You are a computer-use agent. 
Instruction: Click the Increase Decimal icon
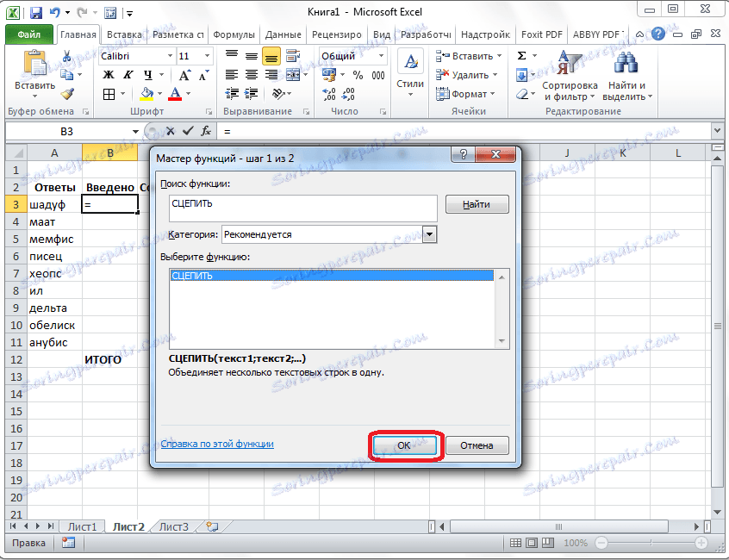328,95
